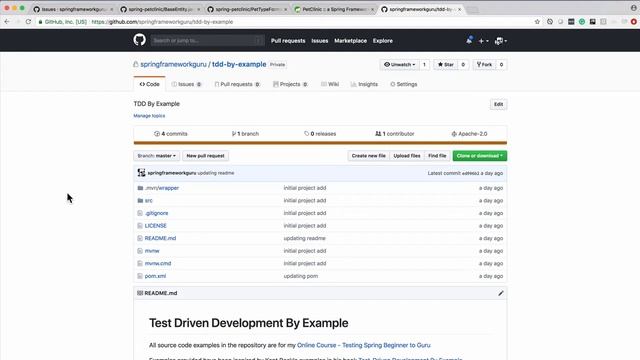The height and width of the screenshot is (360, 640).
Task: Open the src folder
Action: pyautogui.click(x=149, y=200)
